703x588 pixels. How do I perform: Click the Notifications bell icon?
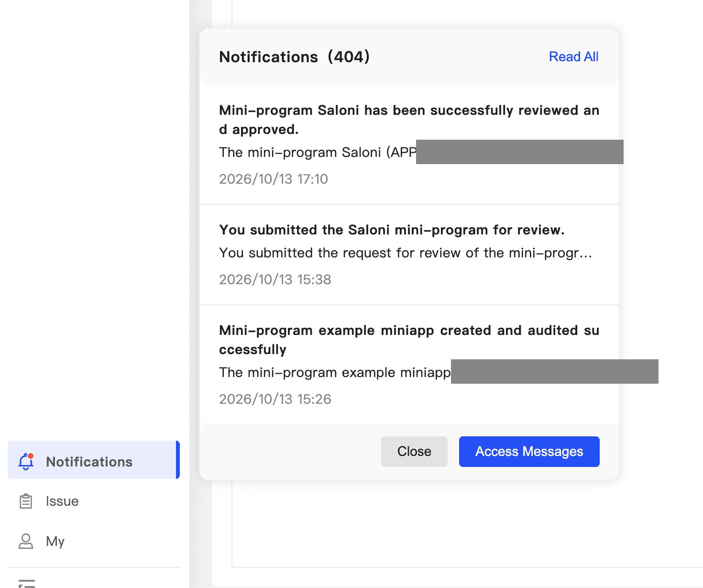pyautogui.click(x=26, y=461)
